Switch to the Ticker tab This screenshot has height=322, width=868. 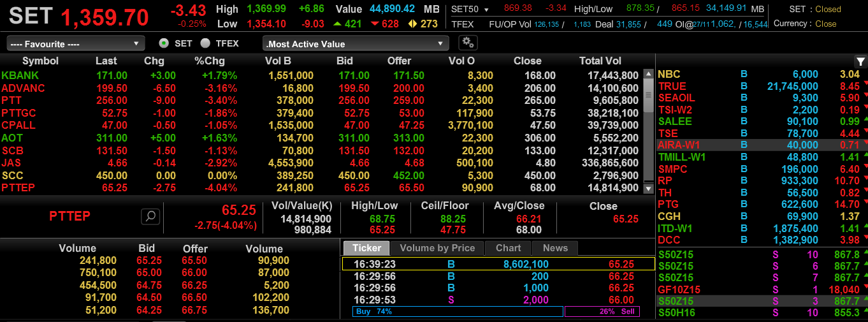point(366,248)
